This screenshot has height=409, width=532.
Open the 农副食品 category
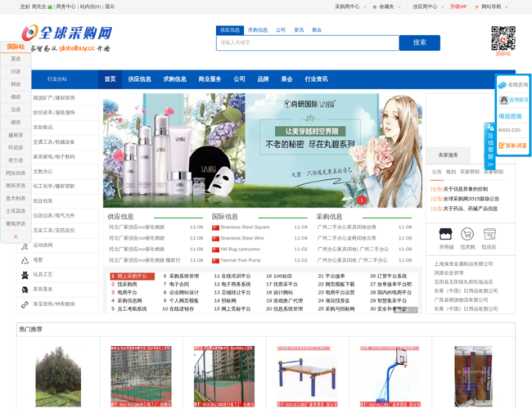[x=43, y=127]
